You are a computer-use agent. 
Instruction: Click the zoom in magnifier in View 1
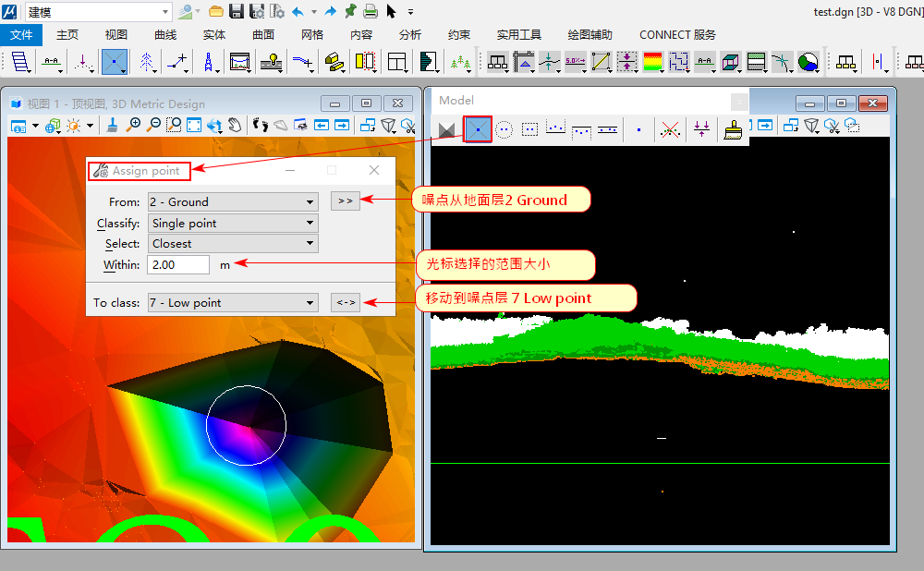pos(135,125)
